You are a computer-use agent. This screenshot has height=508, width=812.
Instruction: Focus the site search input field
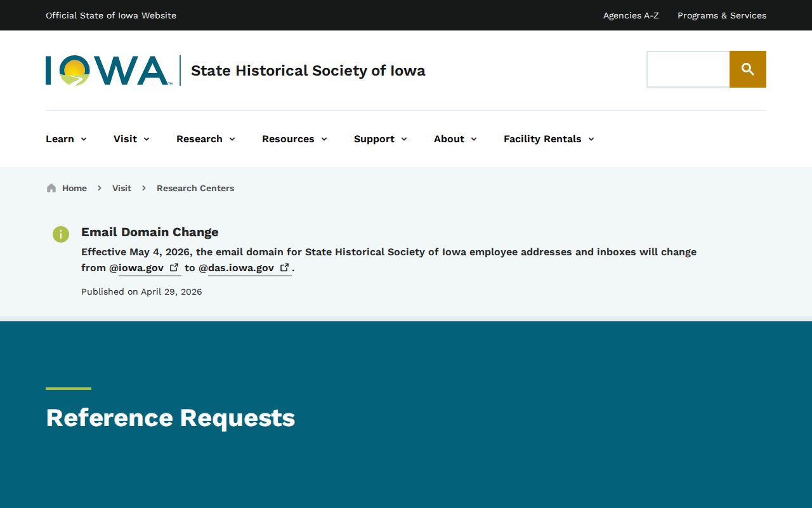(688, 69)
